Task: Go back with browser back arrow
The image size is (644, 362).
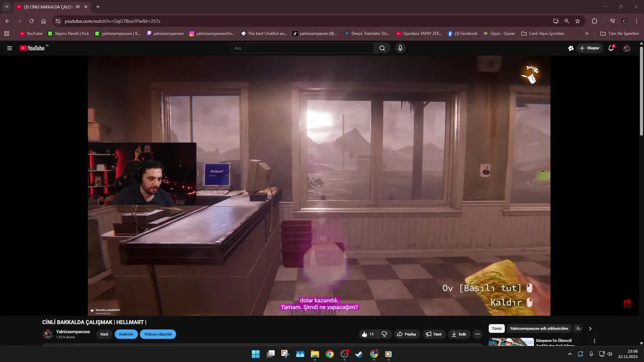Action: pyautogui.click(x=7, y=21)
